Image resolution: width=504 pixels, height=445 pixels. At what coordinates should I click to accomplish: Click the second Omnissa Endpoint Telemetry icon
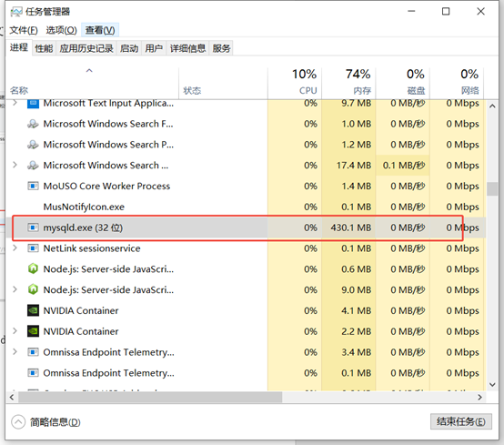point(33,373)
